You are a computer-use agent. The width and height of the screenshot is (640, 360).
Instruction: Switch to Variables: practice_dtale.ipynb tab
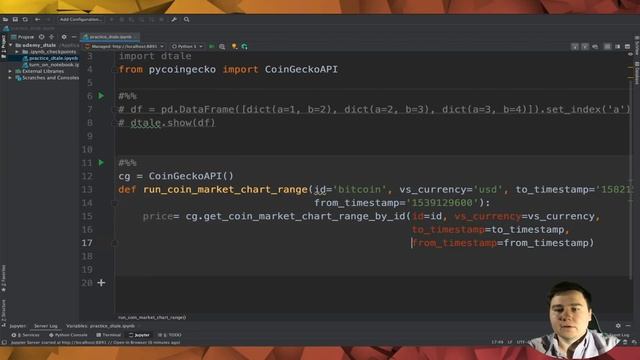100,326
